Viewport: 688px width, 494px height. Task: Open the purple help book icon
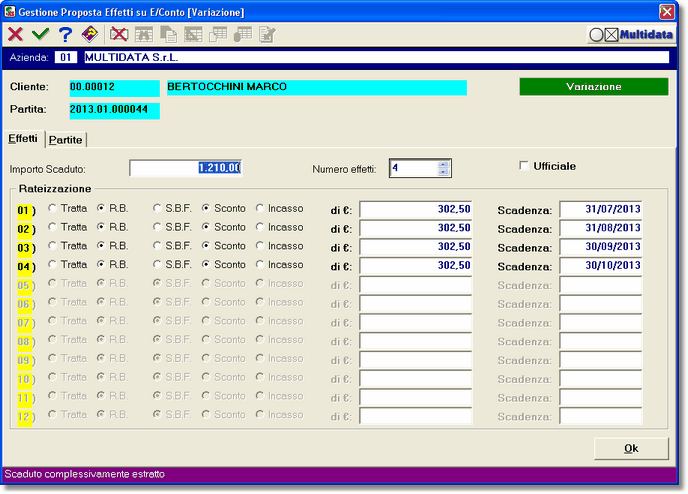click(90, 34)
